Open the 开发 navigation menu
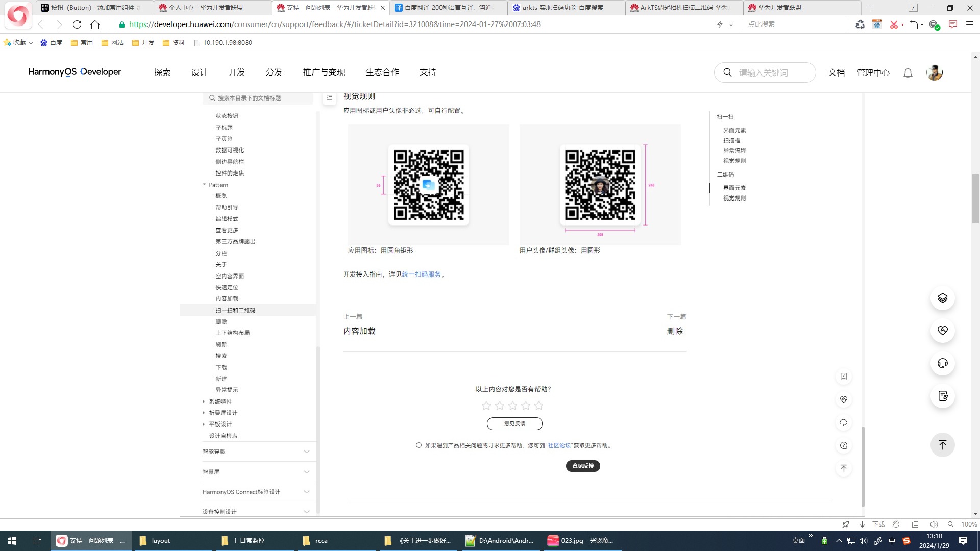The image size is (980, 551). point(237,72)
